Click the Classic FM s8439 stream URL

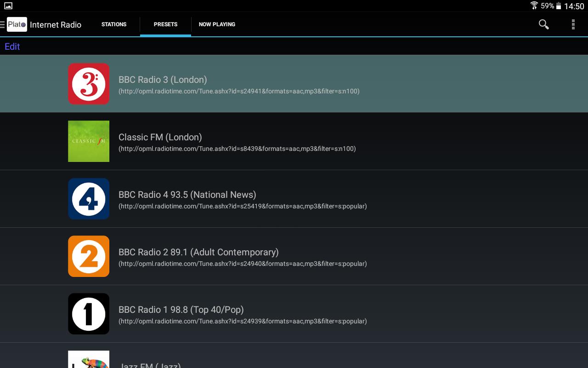click(237, 149)
